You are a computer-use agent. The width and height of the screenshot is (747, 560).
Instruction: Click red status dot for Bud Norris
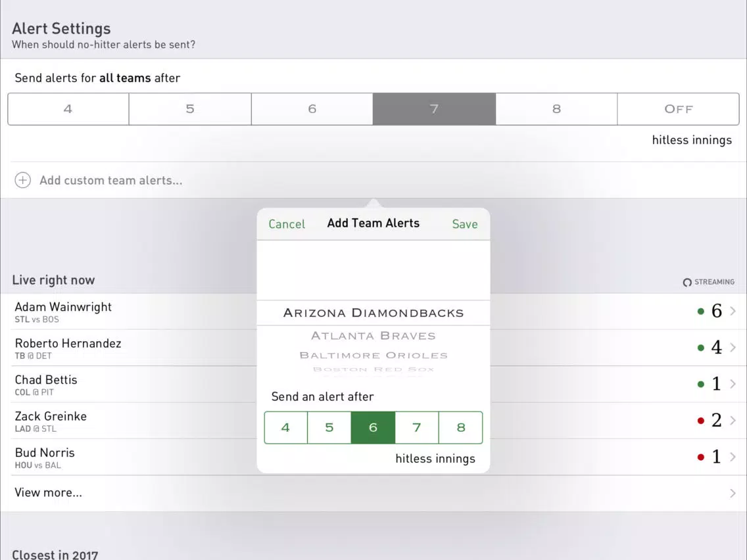701,457
